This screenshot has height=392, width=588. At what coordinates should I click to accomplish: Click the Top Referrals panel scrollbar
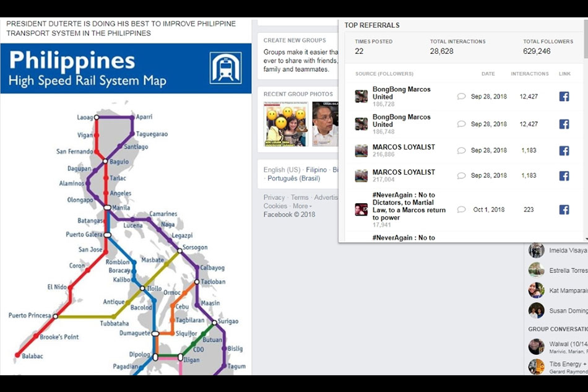[x=586, y=40]
